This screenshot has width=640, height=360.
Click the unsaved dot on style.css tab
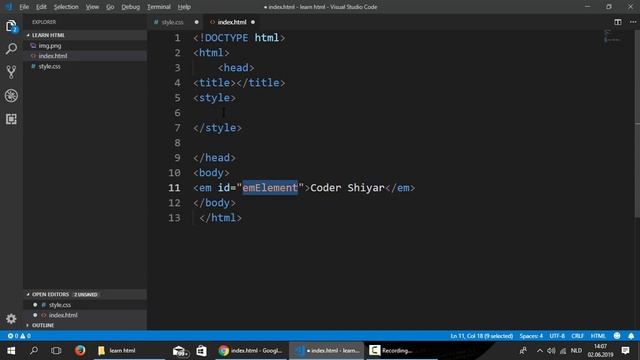(196, 22)
